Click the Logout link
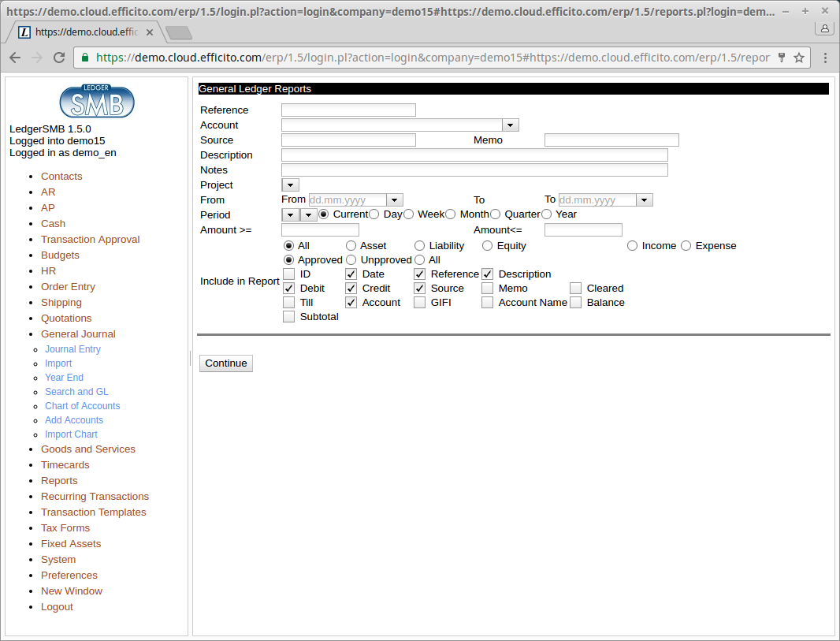840x641 pixels. tap(57, 607)
